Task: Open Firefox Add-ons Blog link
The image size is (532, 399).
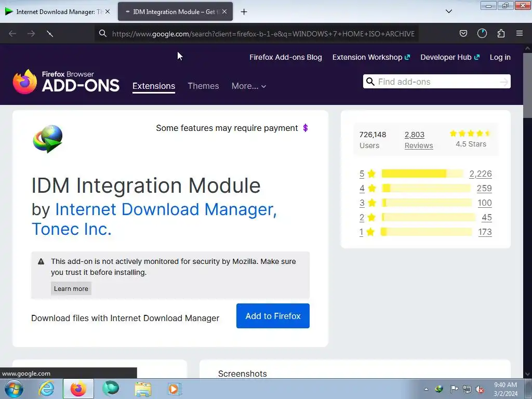Action: coord(286,57)
